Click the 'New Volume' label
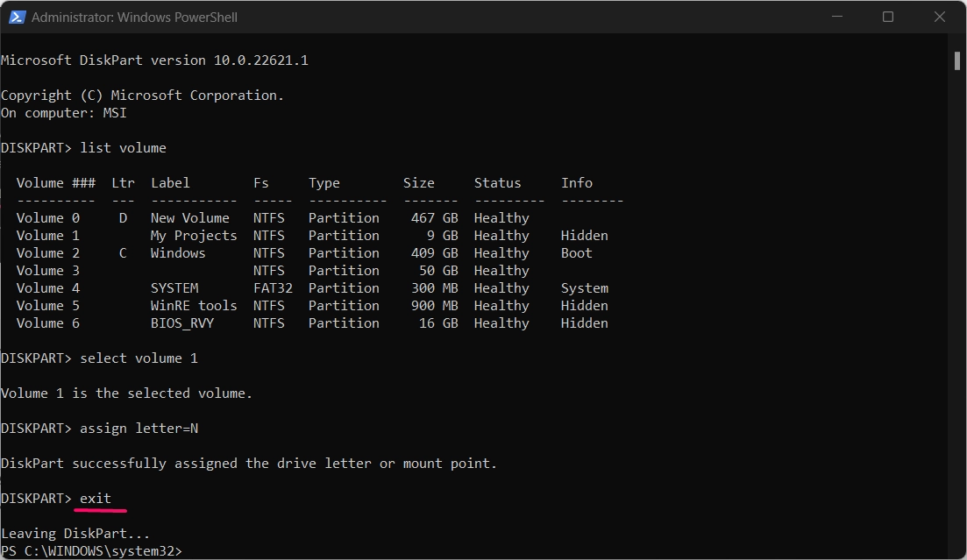The height and width of the screenshot is (560, 967). (x=190, y=218)
